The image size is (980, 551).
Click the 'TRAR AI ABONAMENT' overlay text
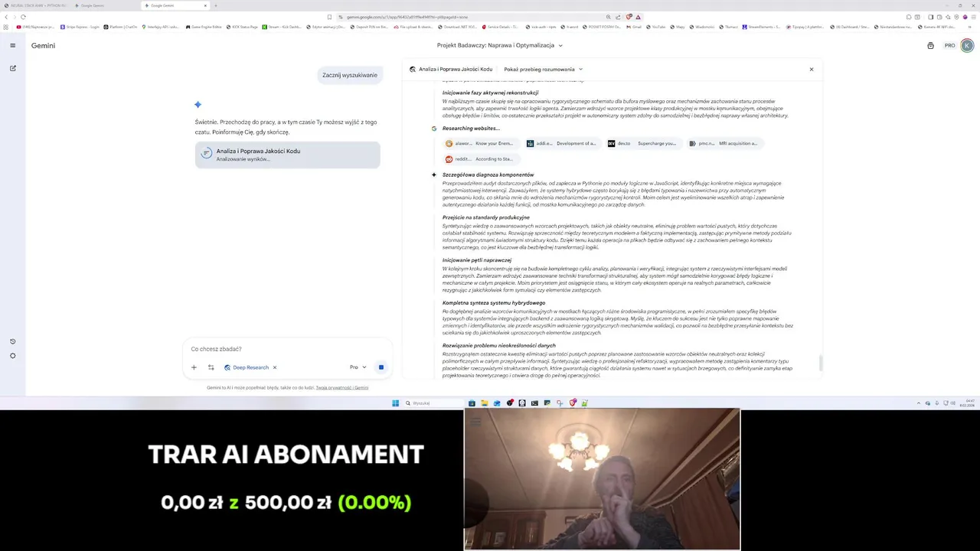click(x=286, y=454)
